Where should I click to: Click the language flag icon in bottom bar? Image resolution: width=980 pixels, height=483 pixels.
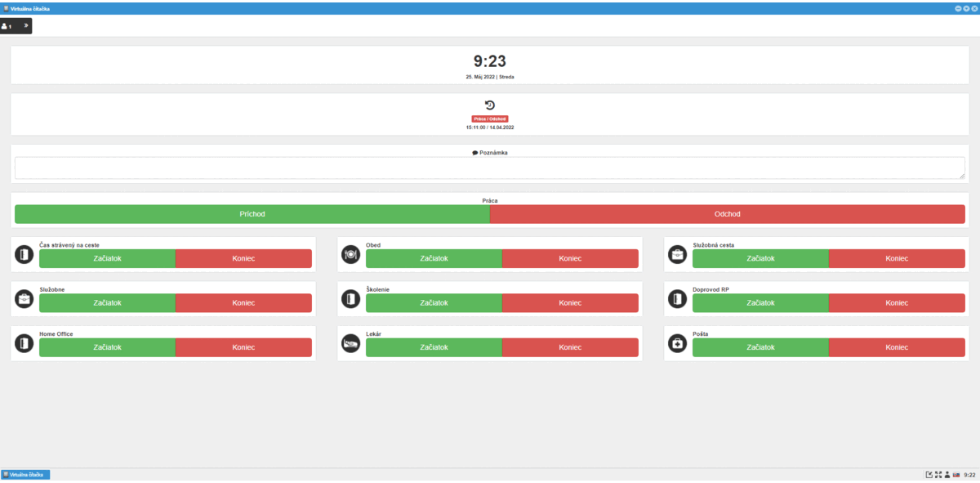pyautogui.click(x=956, y=474)
